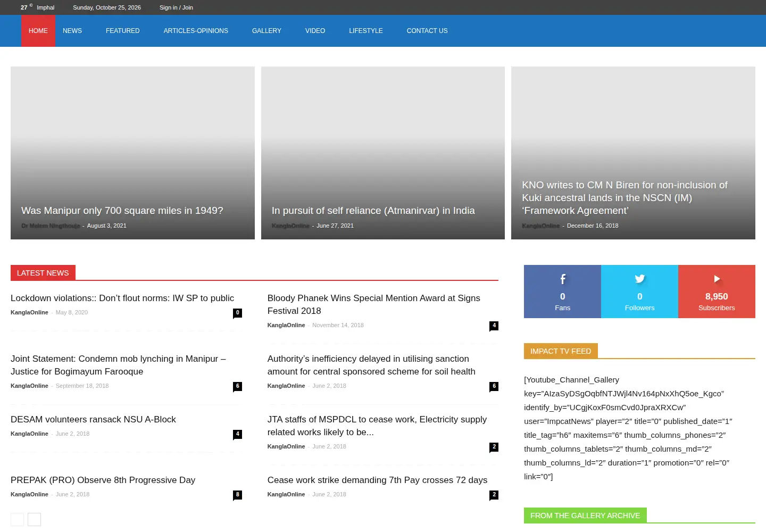Open comment count badge on DESAM volunteers article

coord(237,434)
